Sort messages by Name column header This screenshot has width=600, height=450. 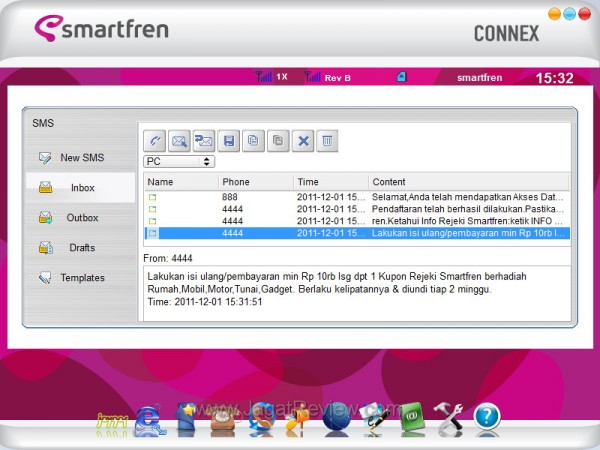click(x=181, y=182)
